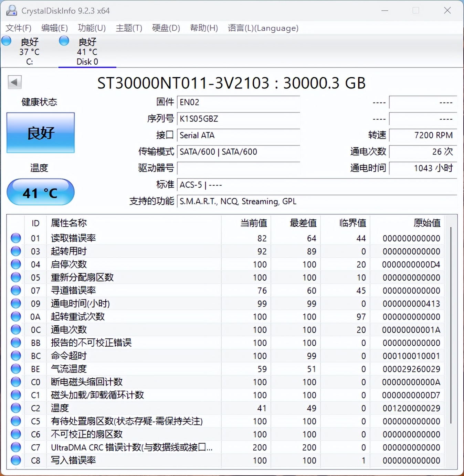Click status orb for attribute BB 报告的不可校正错误
This screenshot has width=464, height=476.
(16, 343)
